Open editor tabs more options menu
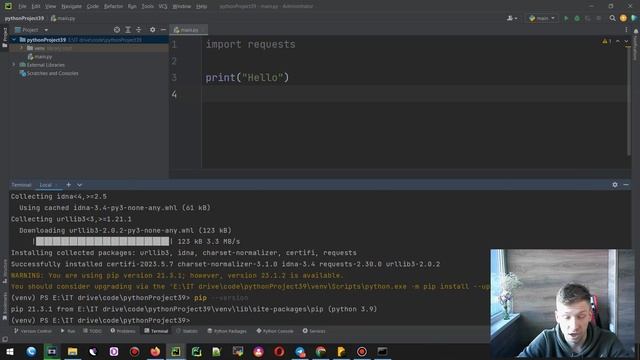 point(626,30)
